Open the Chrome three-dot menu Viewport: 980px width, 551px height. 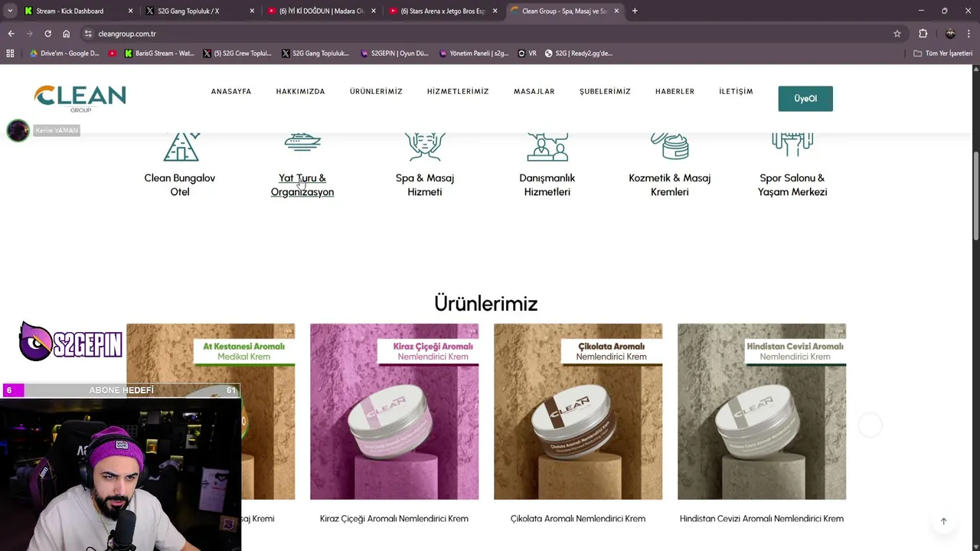[969, 34]
